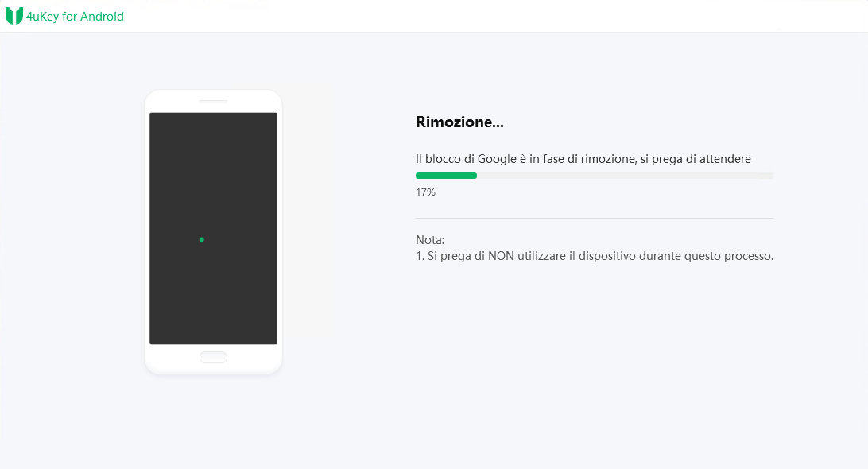The image size is (868, 469).
Task: Click the warning about not using the device
Action: [594, 256]
